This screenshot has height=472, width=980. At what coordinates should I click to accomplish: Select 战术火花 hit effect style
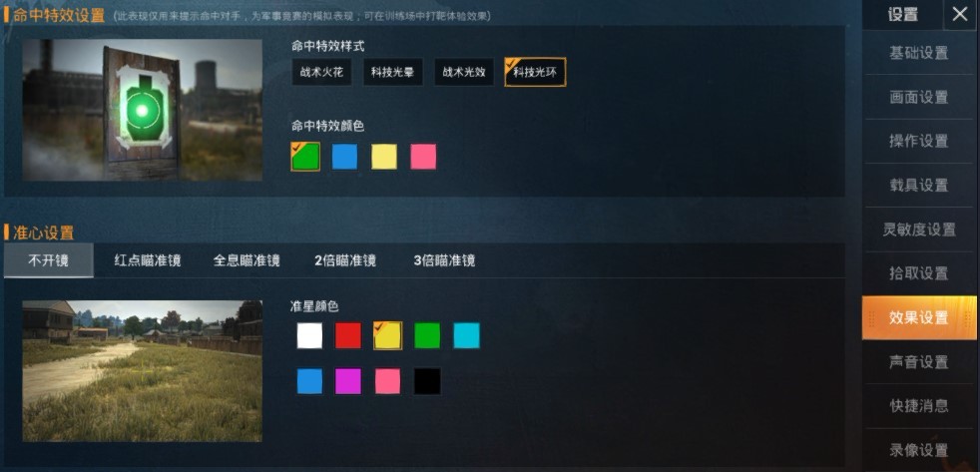click(x=321, y=73)
